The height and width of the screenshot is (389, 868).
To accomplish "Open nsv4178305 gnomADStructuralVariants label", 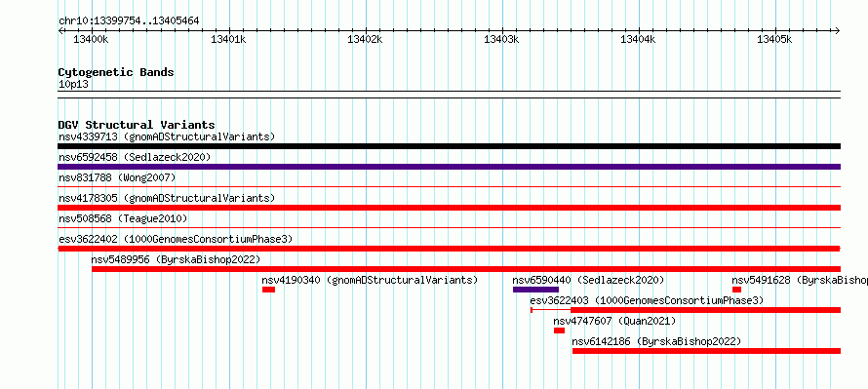I will [167, 198].
